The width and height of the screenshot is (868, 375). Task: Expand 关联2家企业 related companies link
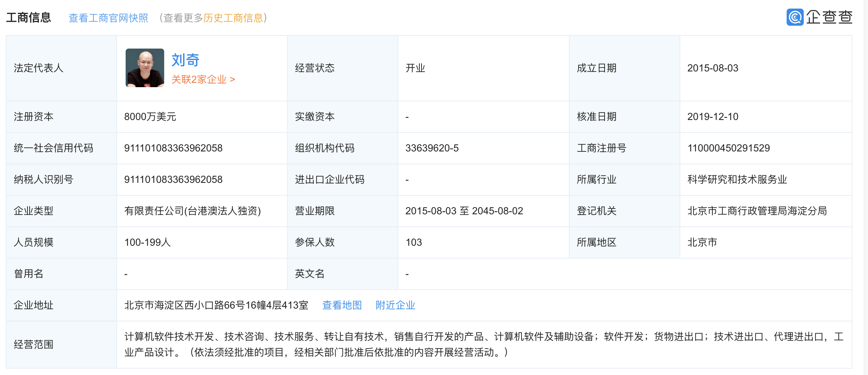(x=203, y=79)
